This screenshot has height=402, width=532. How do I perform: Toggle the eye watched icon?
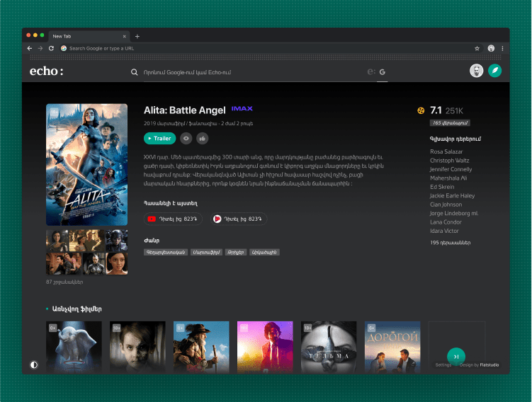coord(186,139)
